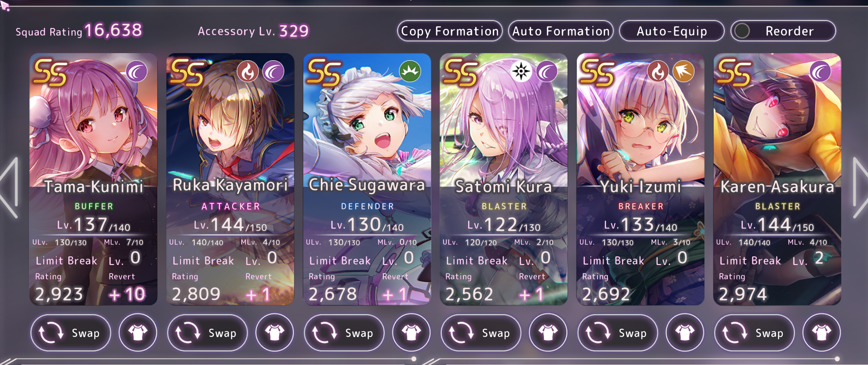The height and width of the screenshot is (365, 868).
Task: Click light element icon on Satomi Kura card
Action: point(522,72)
